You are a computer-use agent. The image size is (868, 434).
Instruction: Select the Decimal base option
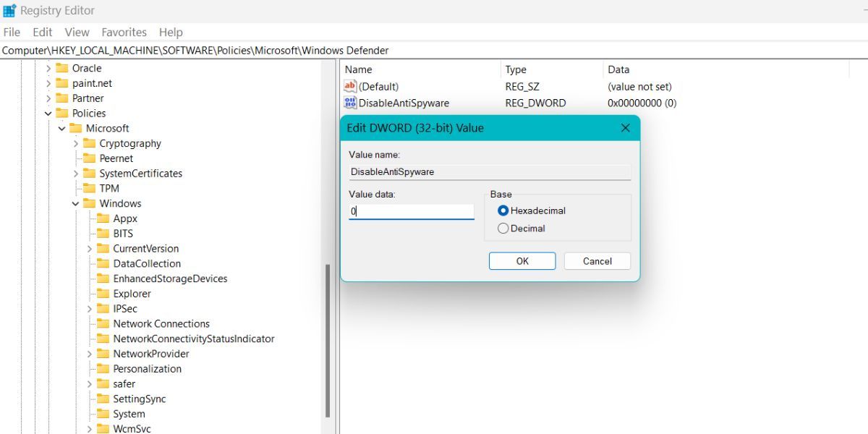point(502,228)
